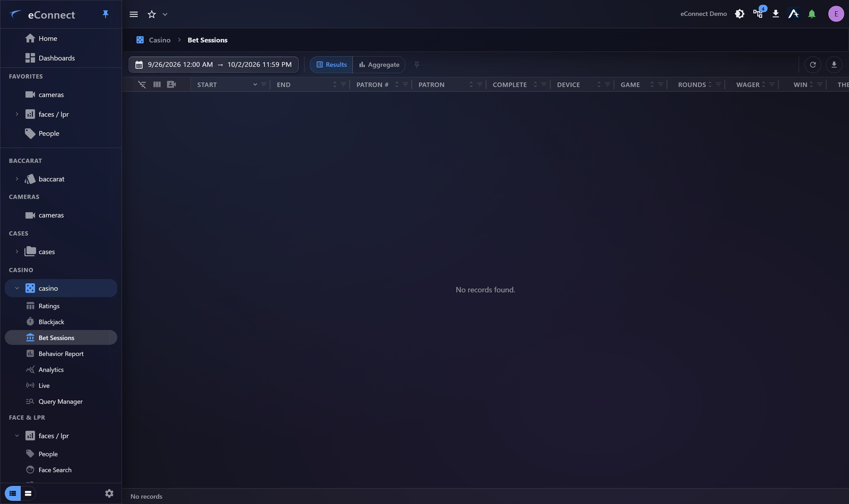Switch to the Results tab

pyautogui.click(x=332, y=65)
